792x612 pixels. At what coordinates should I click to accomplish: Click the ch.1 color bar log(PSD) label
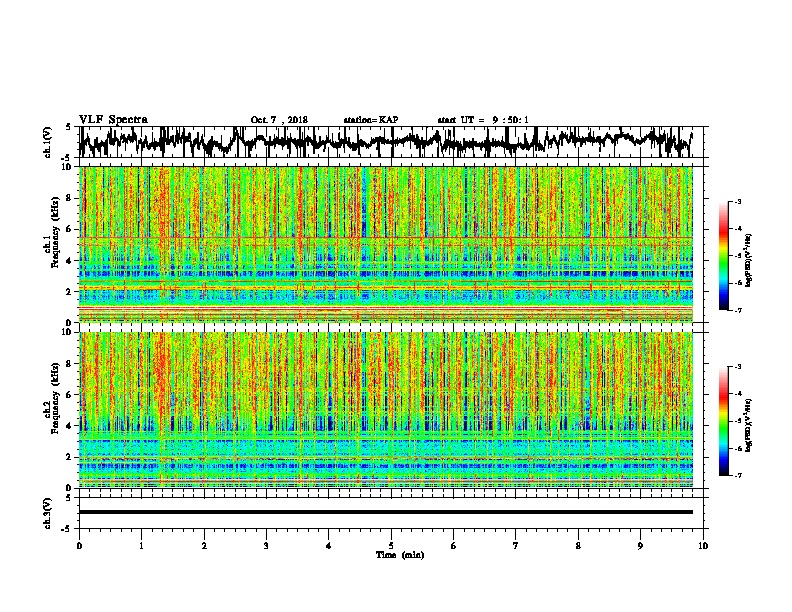pos(749,260)
